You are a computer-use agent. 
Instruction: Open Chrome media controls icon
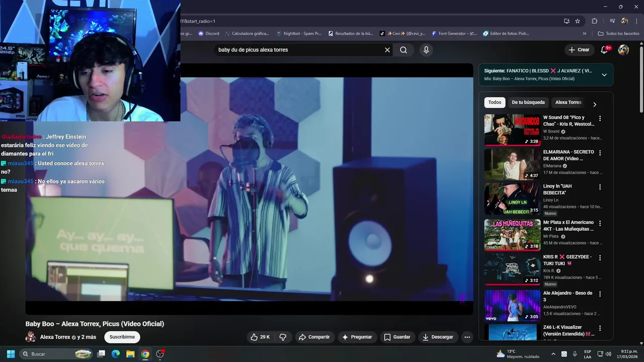(x=612, y=21)
